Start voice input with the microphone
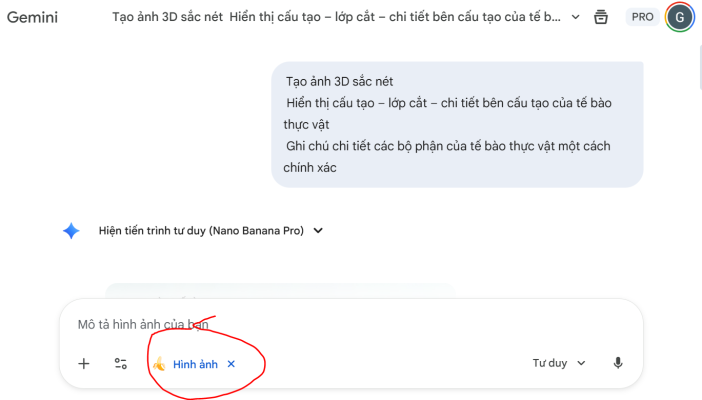The height and width of the screenshot is (400, 702). 618,363
